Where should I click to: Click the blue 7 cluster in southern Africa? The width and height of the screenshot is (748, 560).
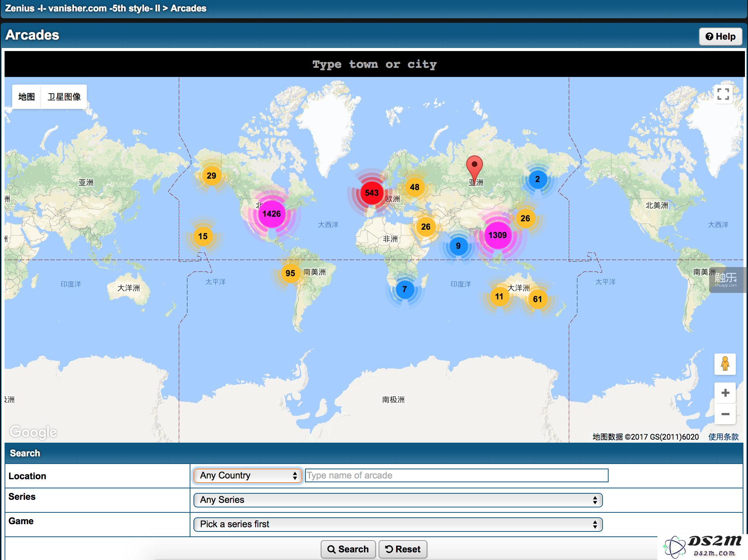tap(404, 289)
